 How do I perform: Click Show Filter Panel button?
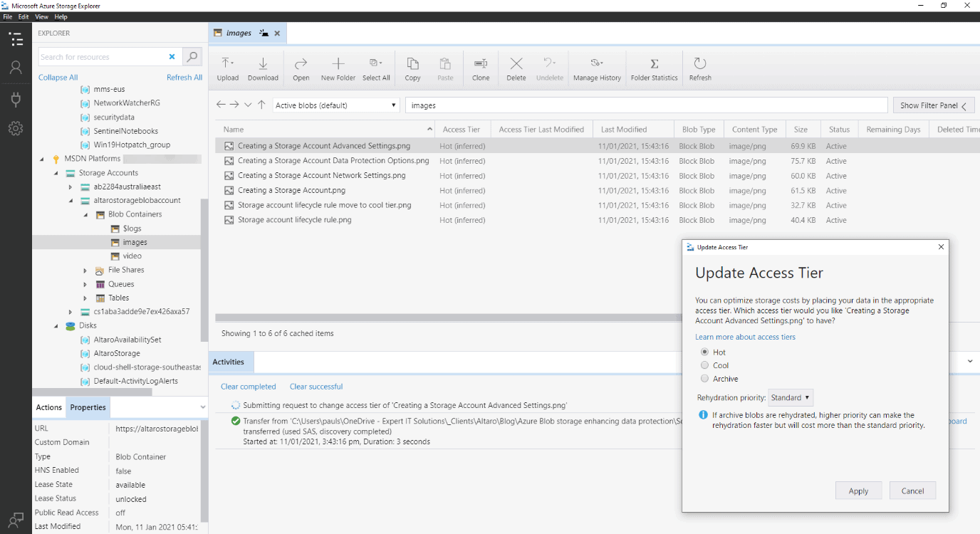pyautogui.click(x=934, y=105)
